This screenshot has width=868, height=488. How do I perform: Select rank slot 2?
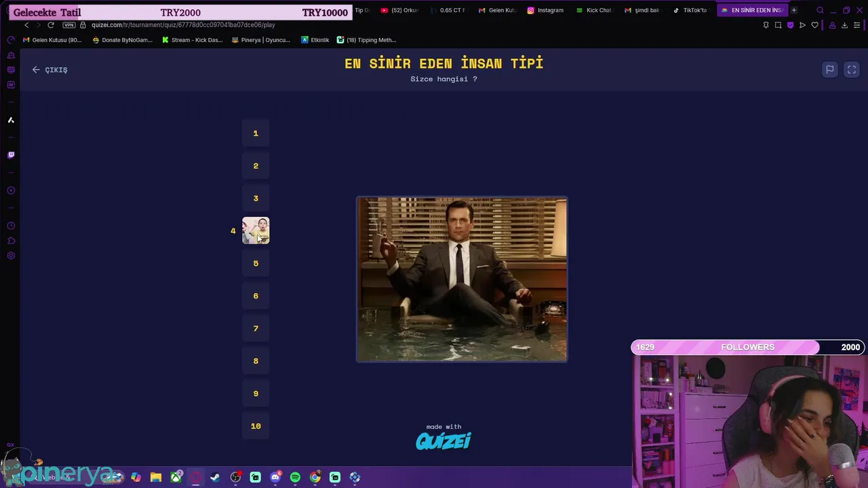pyautogui.click(x=256, y=166)
